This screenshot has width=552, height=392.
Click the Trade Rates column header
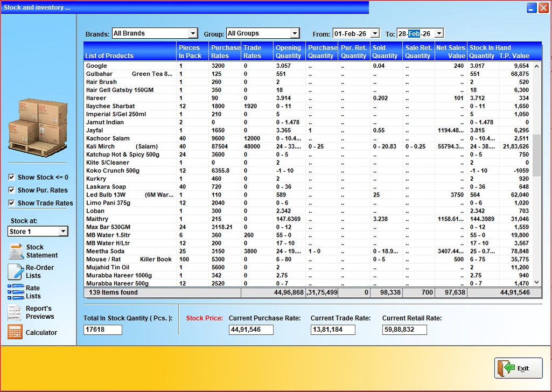click(257, 51)
